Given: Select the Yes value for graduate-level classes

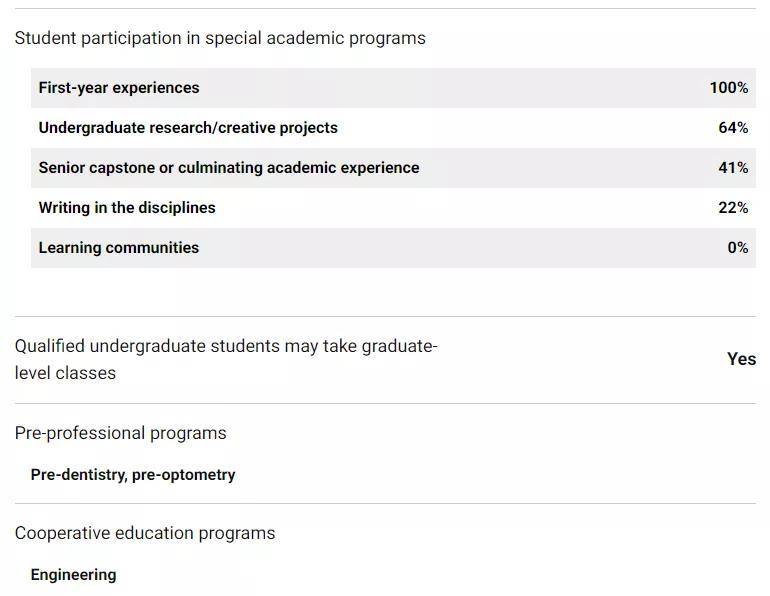Looking at the screenshot, I should coord(742,359).
